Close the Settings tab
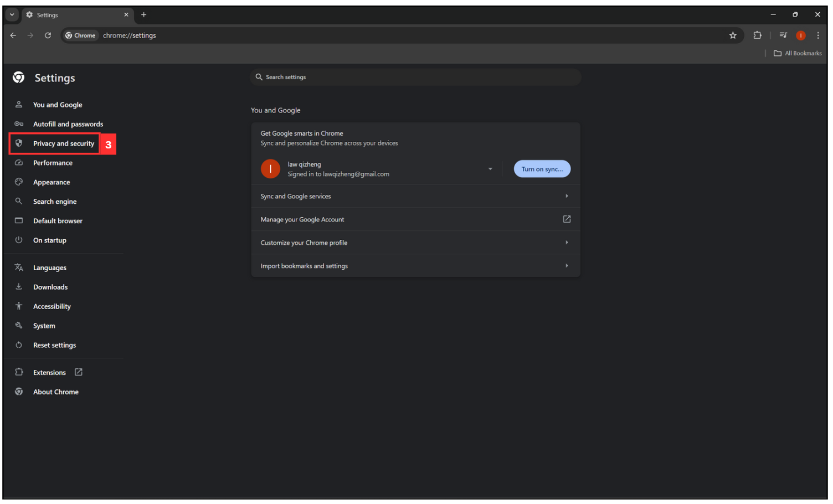Image resolution: width=833 pixels, height=504 pixels. coord(126,14)
